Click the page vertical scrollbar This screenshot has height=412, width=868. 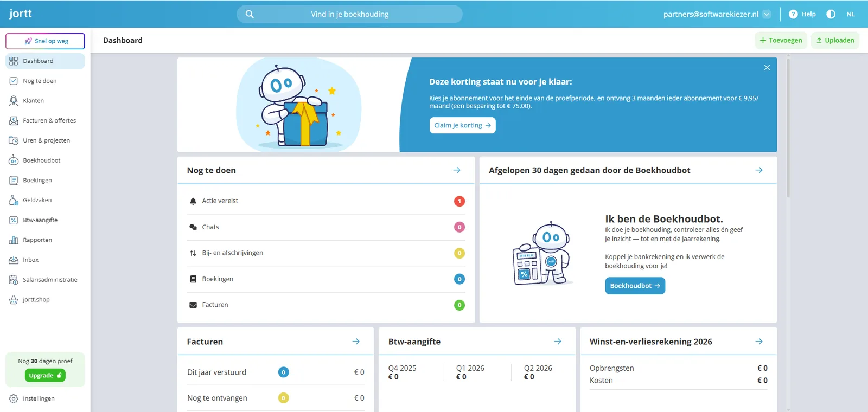(x=788, y=129)
